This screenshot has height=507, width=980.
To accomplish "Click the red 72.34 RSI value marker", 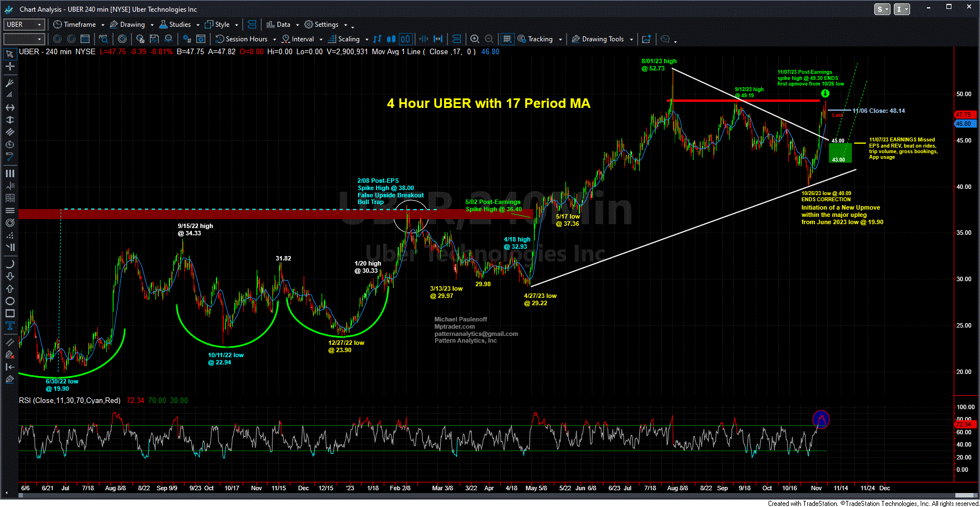I will click(965, 425).
